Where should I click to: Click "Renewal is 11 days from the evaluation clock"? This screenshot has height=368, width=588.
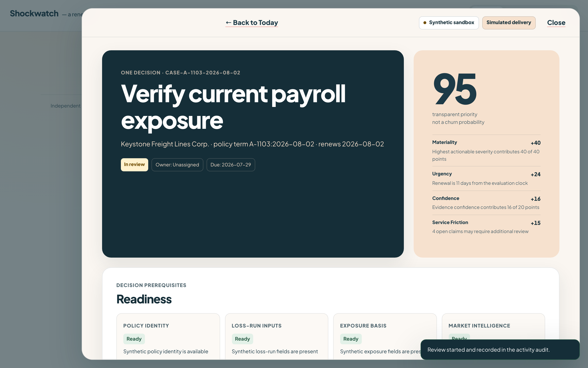click(x=480, y=183)
